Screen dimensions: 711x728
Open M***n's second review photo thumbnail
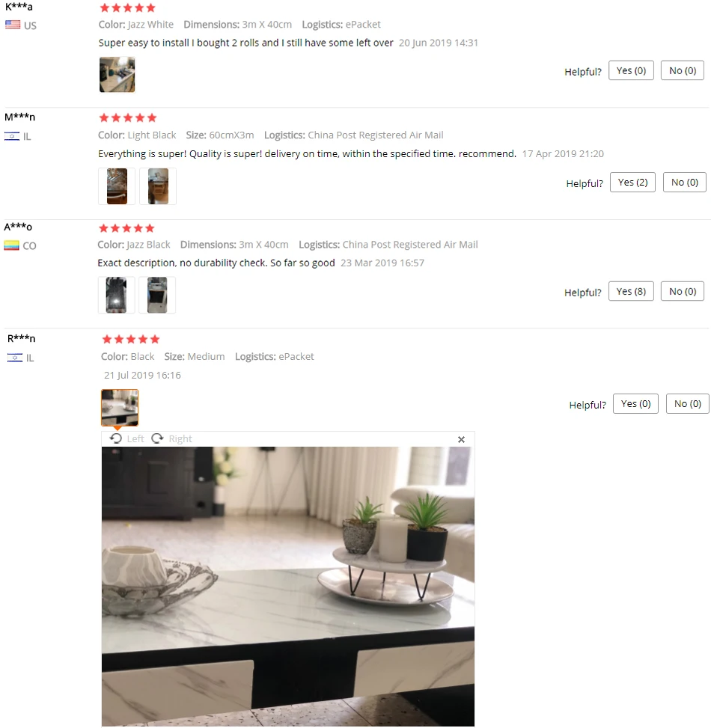158,186
